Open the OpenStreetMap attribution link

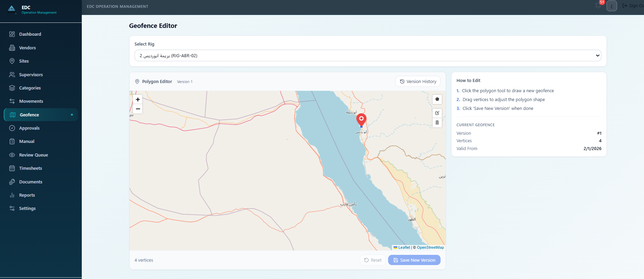[x=430, y=247]
